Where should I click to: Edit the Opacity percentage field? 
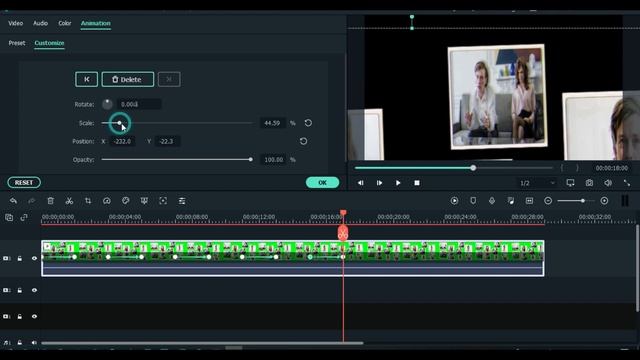273,160
